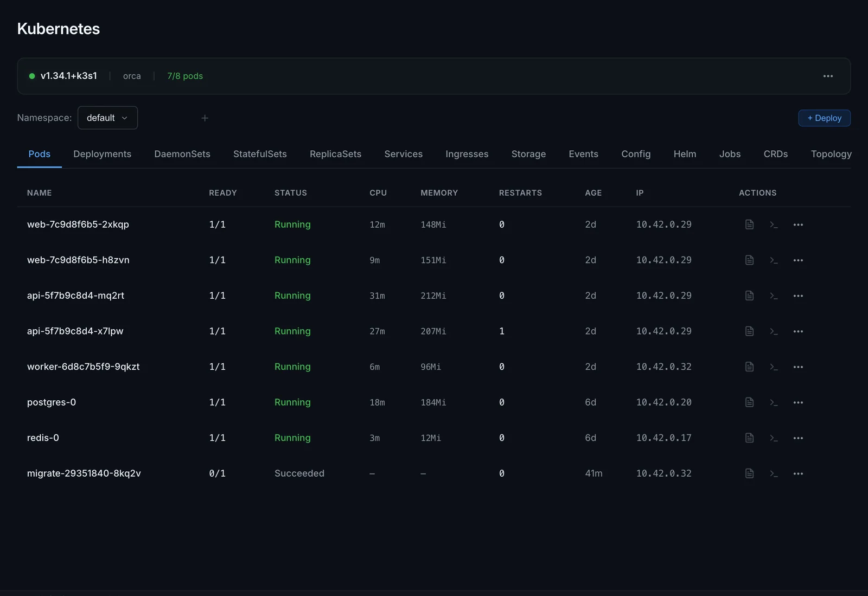This screenshot has width=868, height=596.
Task: Open terminal for web-7c9d8f6b5-h8zvn pod
Action: (774, 260)
